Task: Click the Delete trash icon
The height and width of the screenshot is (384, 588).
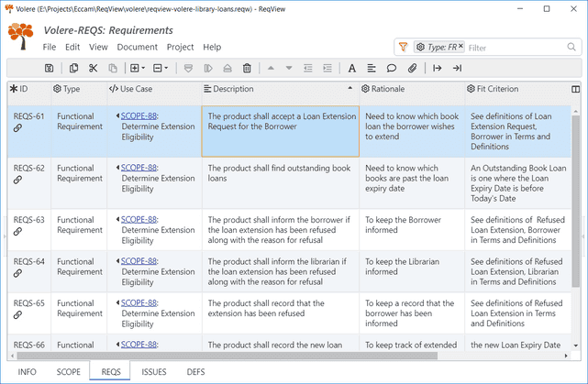Action: 247,68
